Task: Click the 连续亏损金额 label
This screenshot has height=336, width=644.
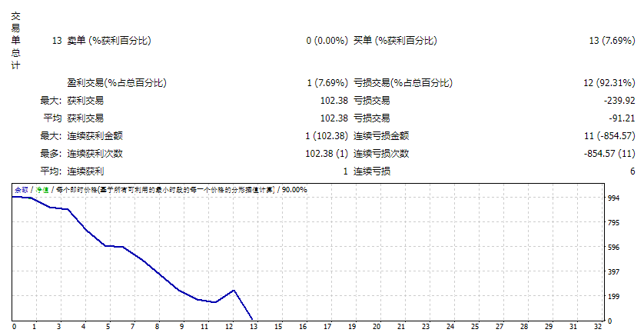Action: pyautogui.click(x=381, y=136)
